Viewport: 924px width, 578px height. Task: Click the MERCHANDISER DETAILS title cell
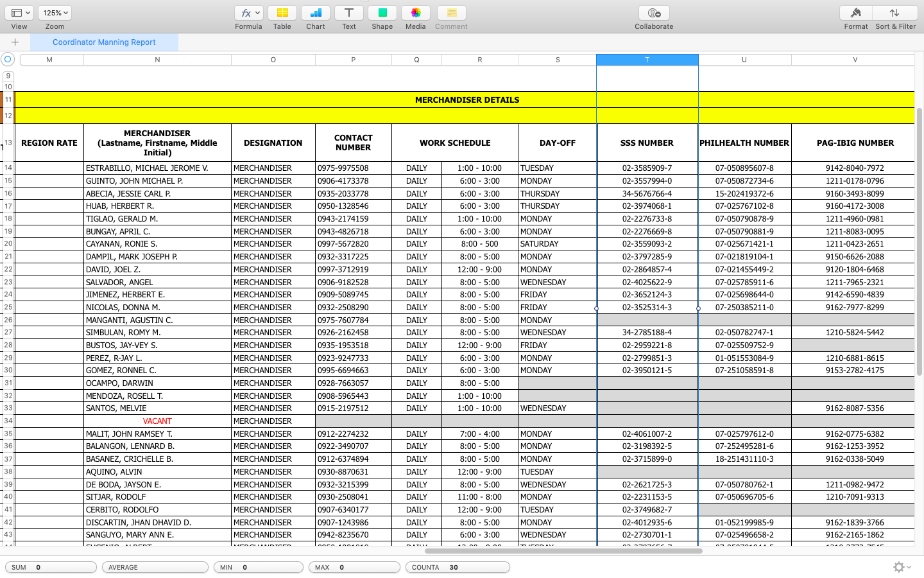467,100
